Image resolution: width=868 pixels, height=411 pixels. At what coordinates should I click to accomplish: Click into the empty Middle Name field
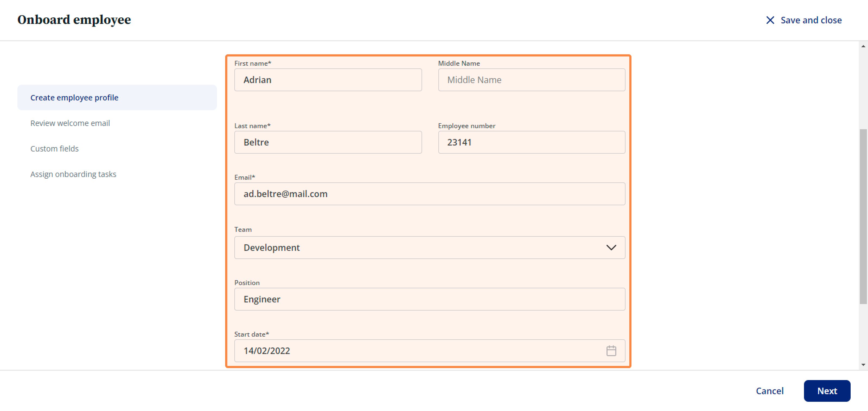(x=531, y=80)
